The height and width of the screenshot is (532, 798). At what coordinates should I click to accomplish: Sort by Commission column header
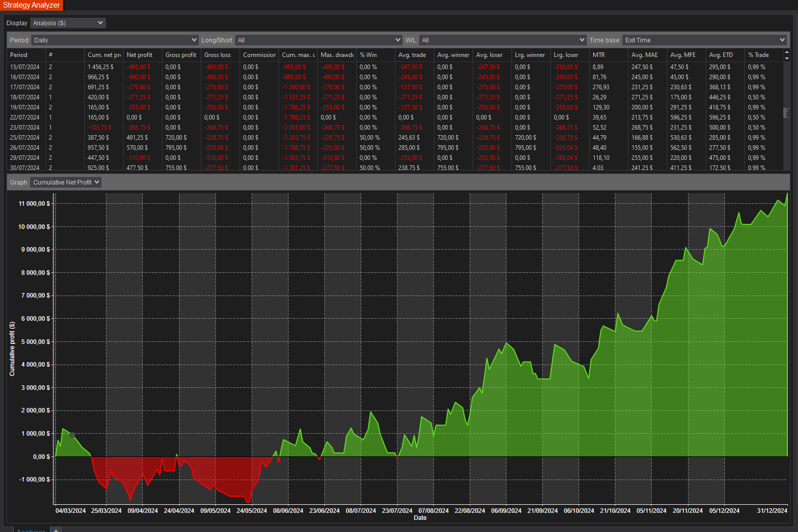pyautogui.click(x=259, y=55)
